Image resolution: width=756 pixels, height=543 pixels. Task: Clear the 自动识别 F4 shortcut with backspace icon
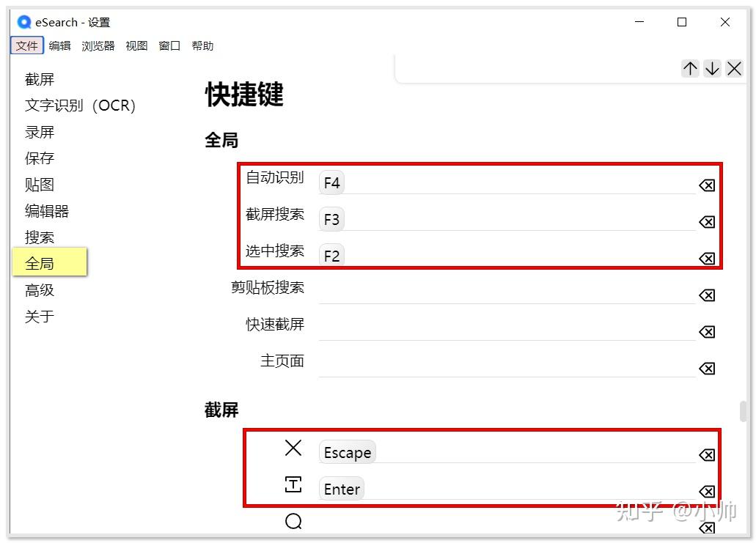coord(706,185)
